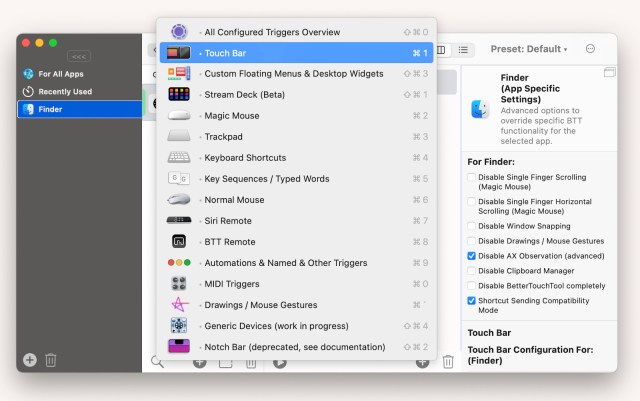Screen dimensions: 640x401
Task: Click the Generic Devices gamepad icon
Action: [179, 325]
